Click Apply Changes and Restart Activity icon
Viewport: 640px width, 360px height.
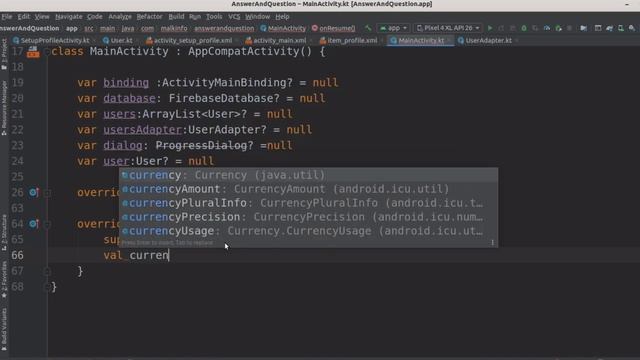point(501,28)
